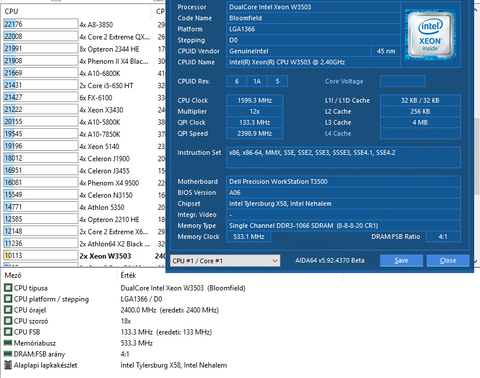Click the CPU szorzó field icon

8,321
